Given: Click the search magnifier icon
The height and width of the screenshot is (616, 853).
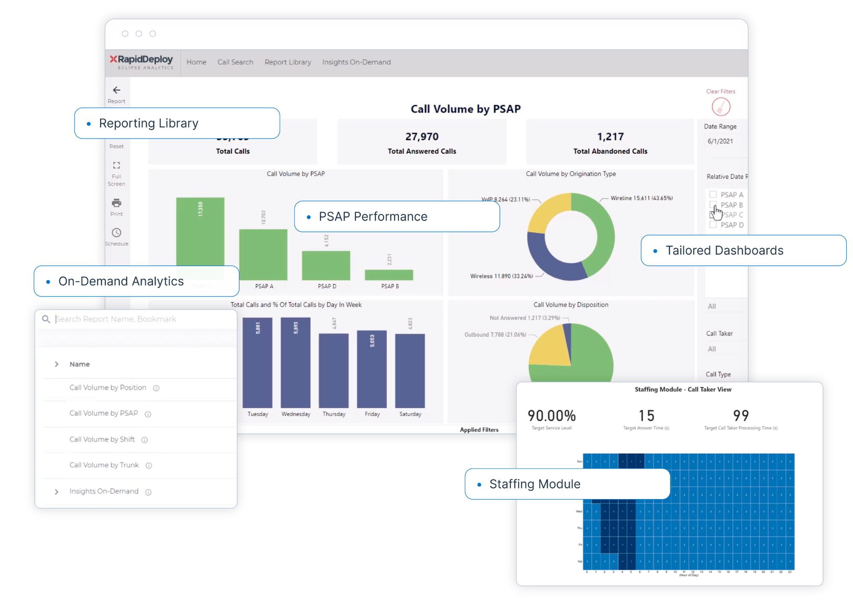Looking at the screenshot, I should tap(46, 319).
